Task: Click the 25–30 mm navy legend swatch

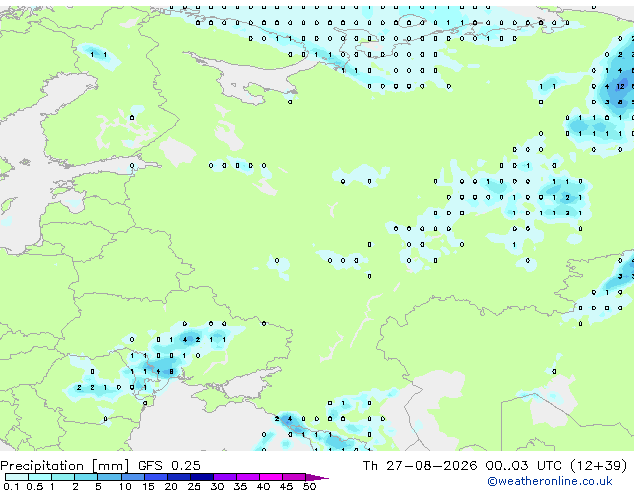Action: pos(202,477)
